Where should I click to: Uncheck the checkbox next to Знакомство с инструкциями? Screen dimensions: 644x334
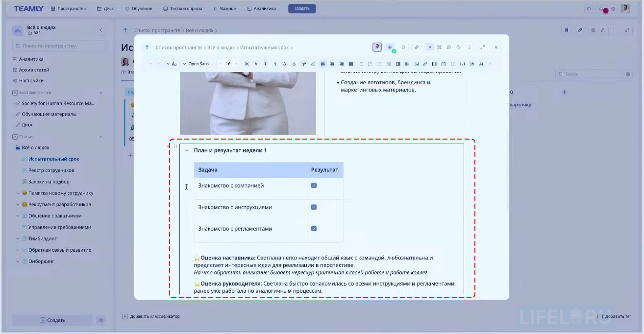313,207
